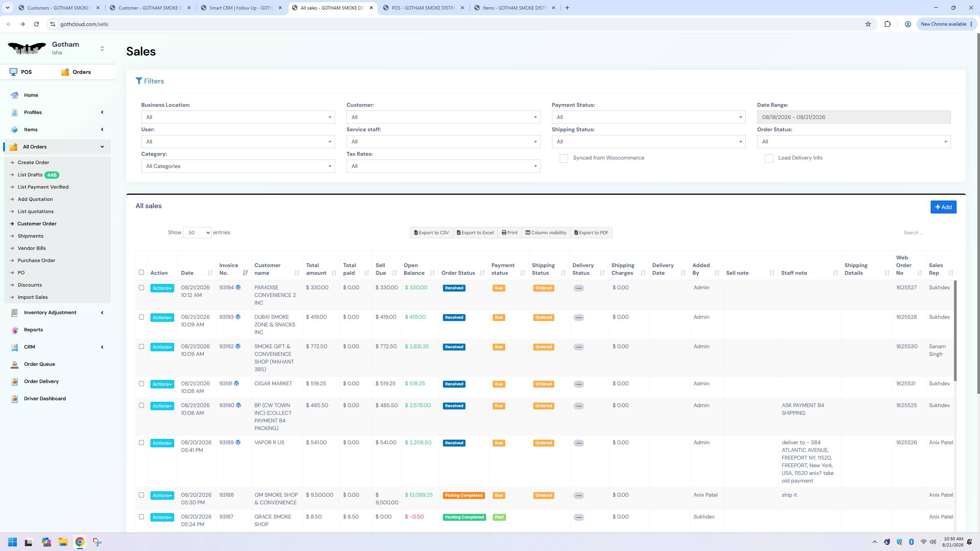Click the Filters funnel icon
Viewport: 980px width, 551px height.
(139, 81)
